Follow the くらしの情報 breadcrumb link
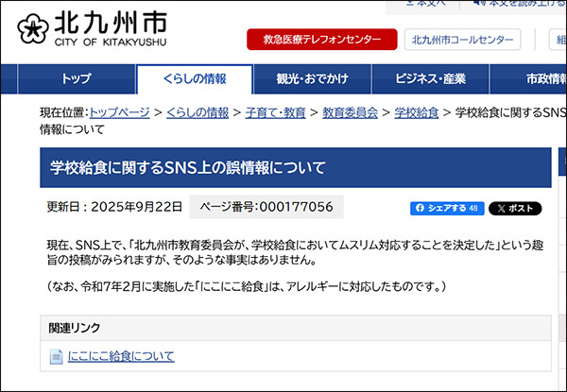This screenshot has height=392, width=567. point(198,112)
